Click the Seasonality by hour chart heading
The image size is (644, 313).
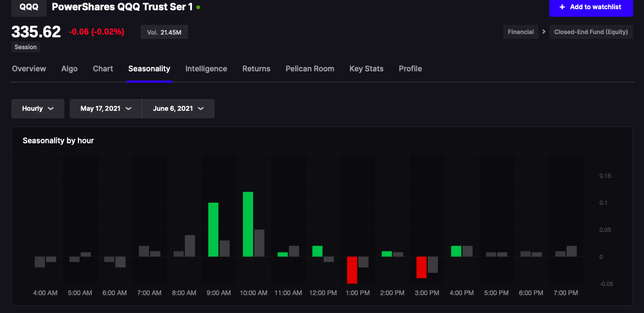pyautogui.click(x=58, y=141)
